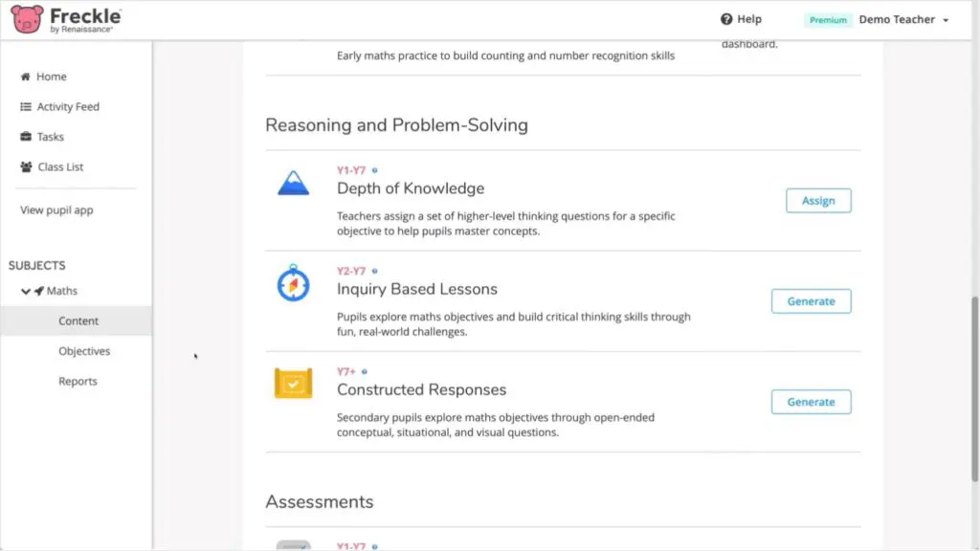The height and width of the screenshot is (551, 980).
Task: Open Objectives under Maths
Action: pos(84,351)
